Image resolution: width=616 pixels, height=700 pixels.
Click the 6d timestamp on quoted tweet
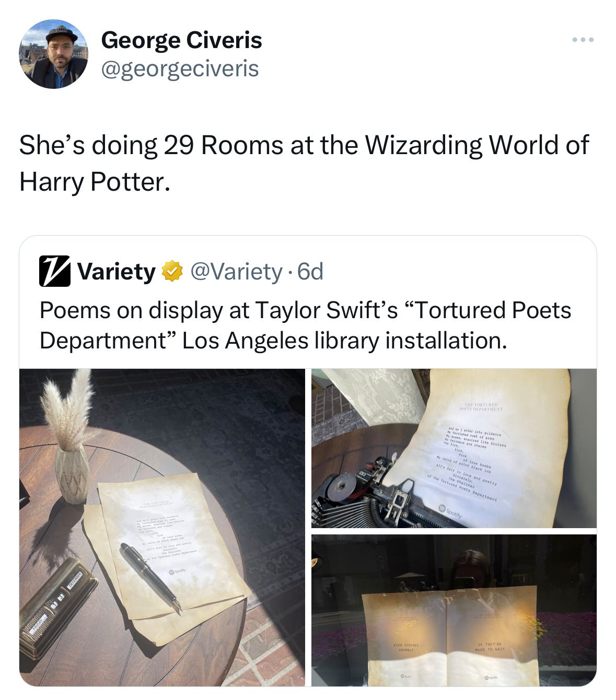tap(310, 272)
